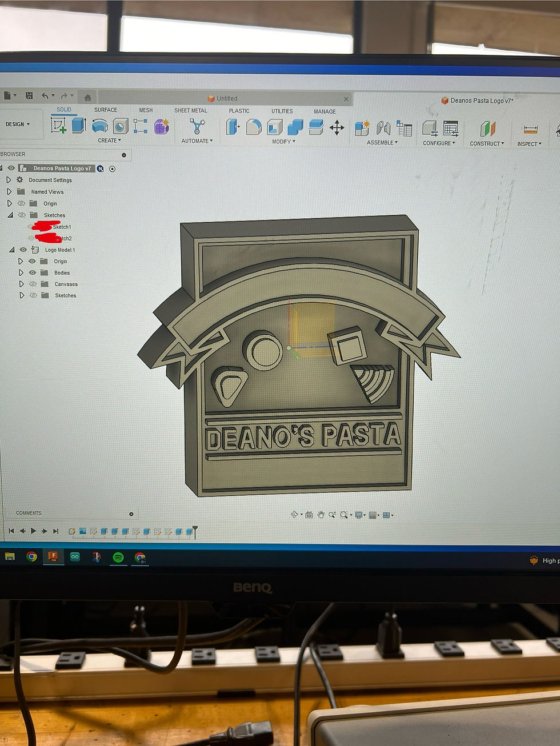Screen dimensions: 560x746
Task: Open the MODIFY dropdown menu
Action: [283, 141]
